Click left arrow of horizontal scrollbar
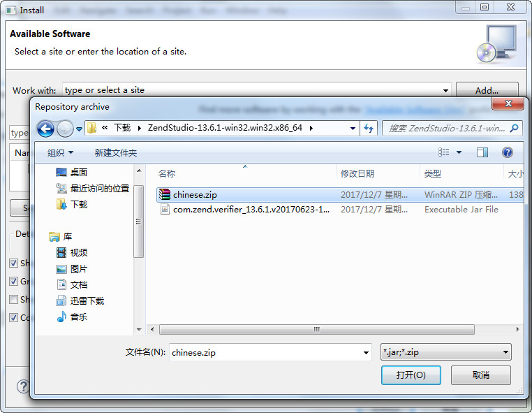The image size is (532, 413). (x=152, y=329)
